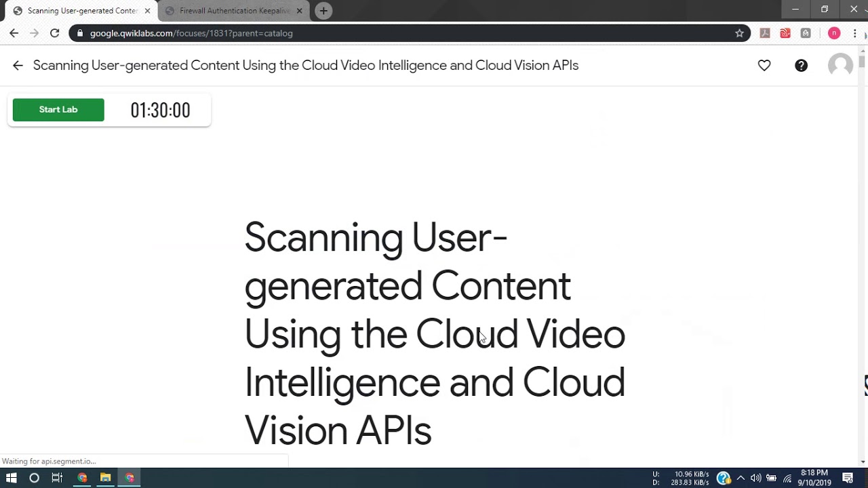Open the Windows Start menu
The height and width of the screenshot is (488, 868).
(11, 478)
